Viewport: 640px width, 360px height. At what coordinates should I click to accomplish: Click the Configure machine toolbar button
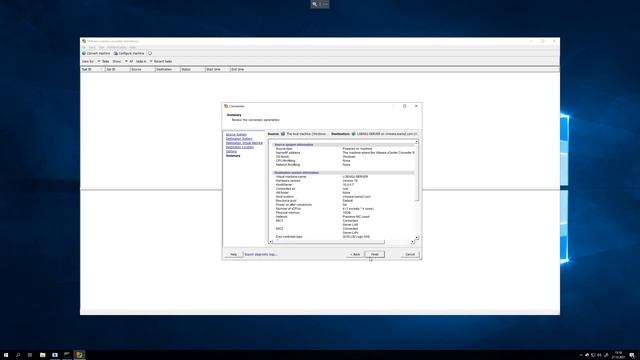coord(129,53)
